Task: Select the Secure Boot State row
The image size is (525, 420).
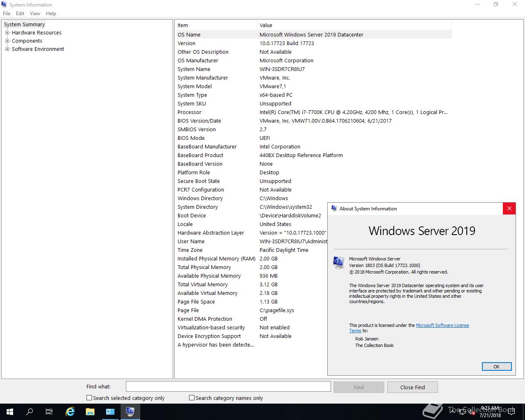Action: pyautogui.click(x=314, y=181)
